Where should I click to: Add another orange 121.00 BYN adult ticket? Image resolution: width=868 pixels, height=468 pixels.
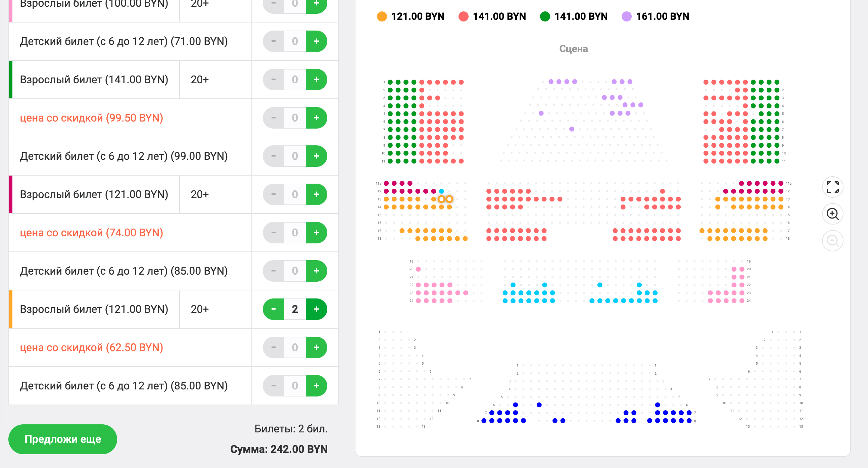pyautogui.click(x=316, y=309)
